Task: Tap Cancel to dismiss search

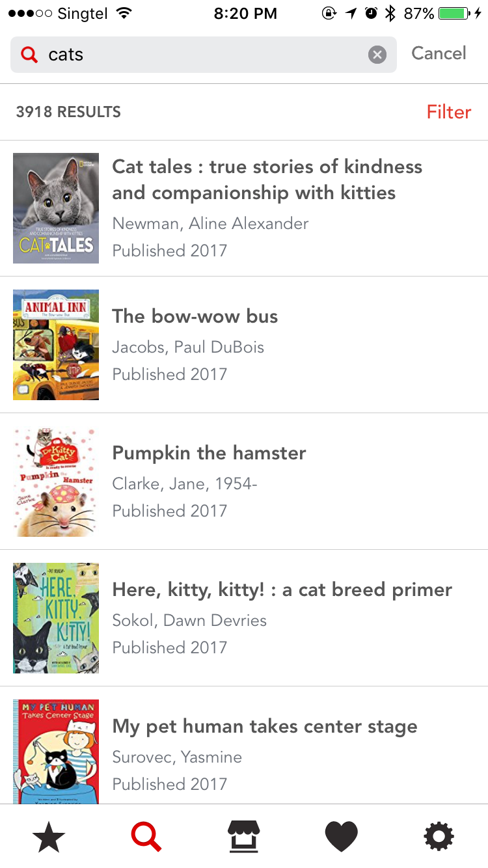Action: (439, 53)
